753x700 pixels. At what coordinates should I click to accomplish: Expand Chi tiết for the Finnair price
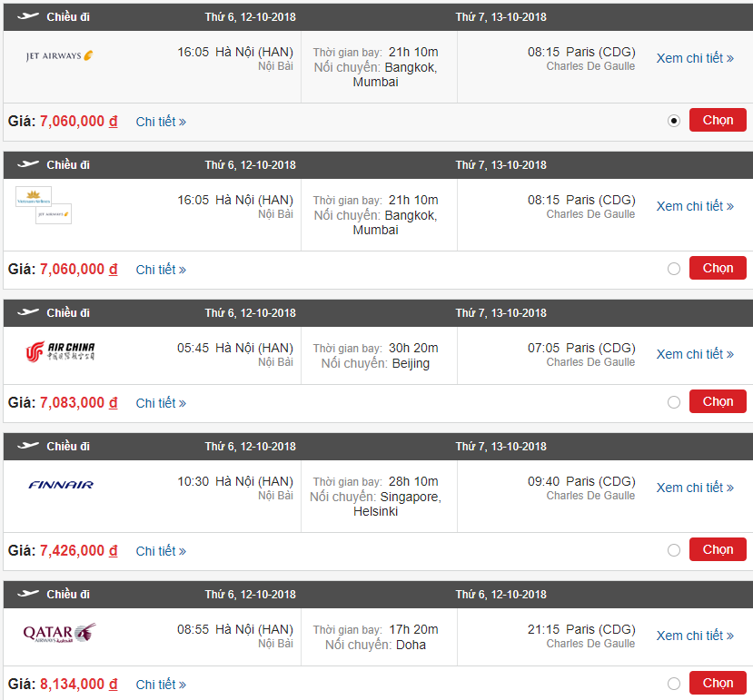pos(161,551)
